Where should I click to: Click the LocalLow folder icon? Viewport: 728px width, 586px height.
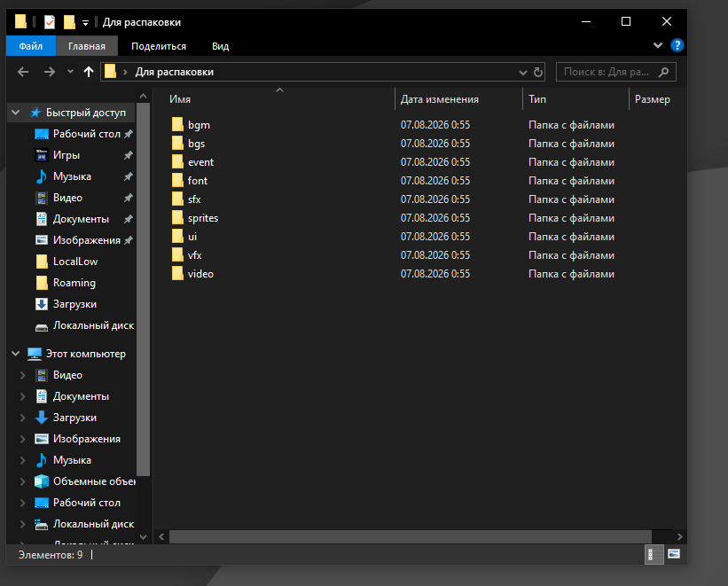(42, 262)
